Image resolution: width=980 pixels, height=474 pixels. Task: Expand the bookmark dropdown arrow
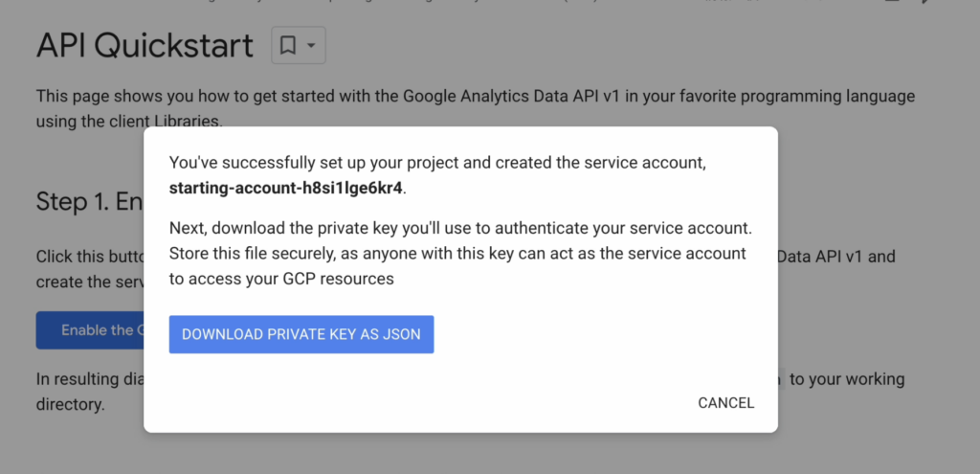pyautogui.click(x=311, y=46)
